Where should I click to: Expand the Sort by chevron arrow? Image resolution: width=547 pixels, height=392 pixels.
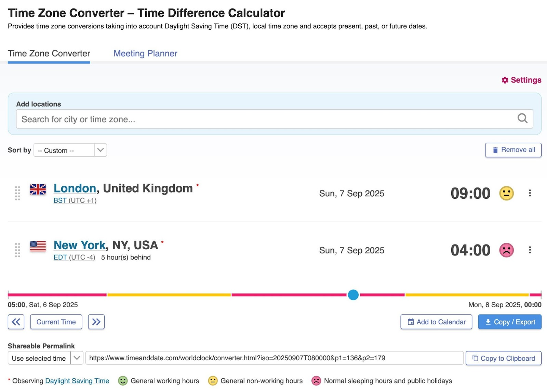tap(100, 150)
